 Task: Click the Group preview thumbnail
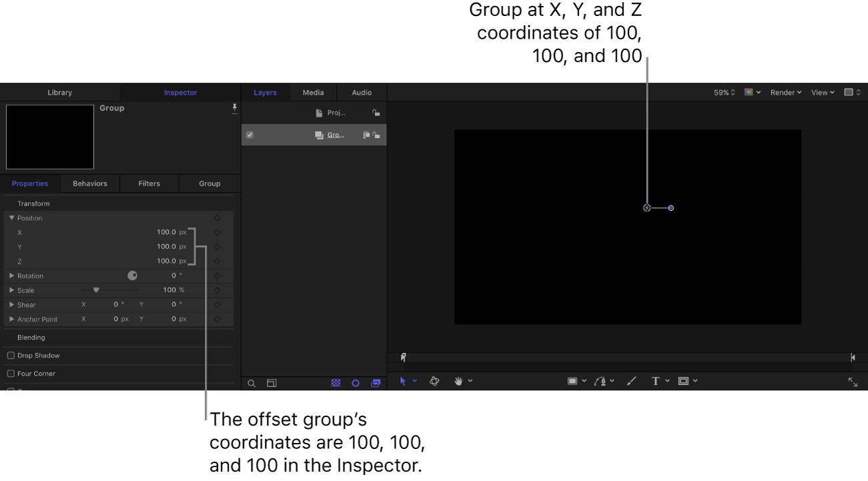tap(49, 136)
